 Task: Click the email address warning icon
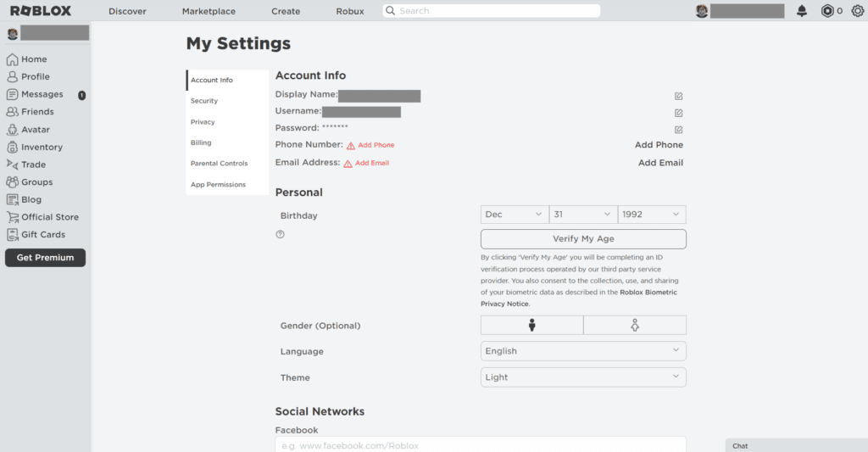click(348, 164)
